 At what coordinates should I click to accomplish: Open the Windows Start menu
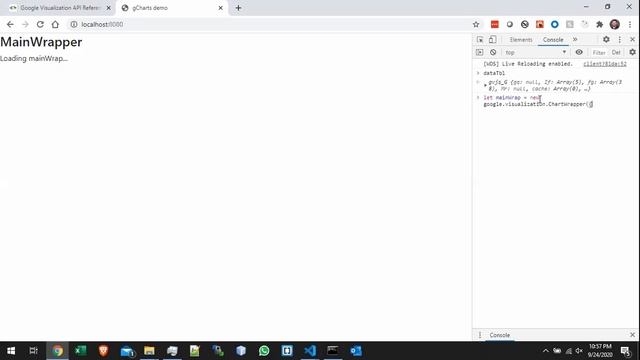(11, 351)
